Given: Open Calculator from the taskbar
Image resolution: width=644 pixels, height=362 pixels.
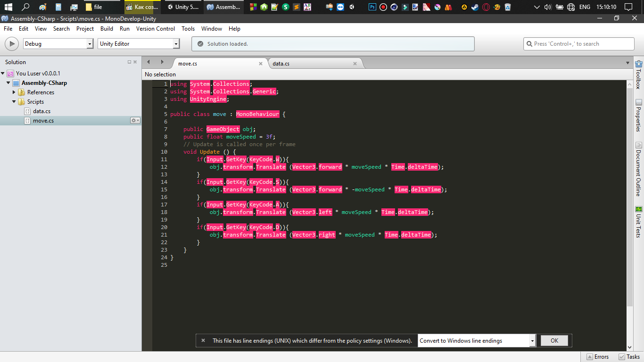Looking at the screenshot, I should point(58,7).
